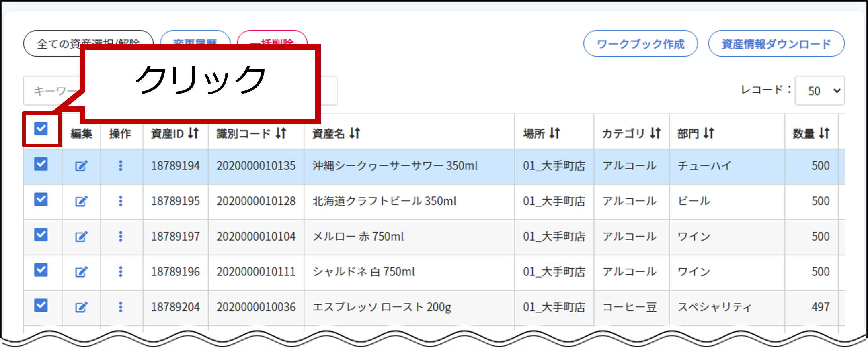
Task: Uncheck the 沖縄シークヮーサーサワー row checkbox
Action: pyautogui.click(x=41, y=164)
